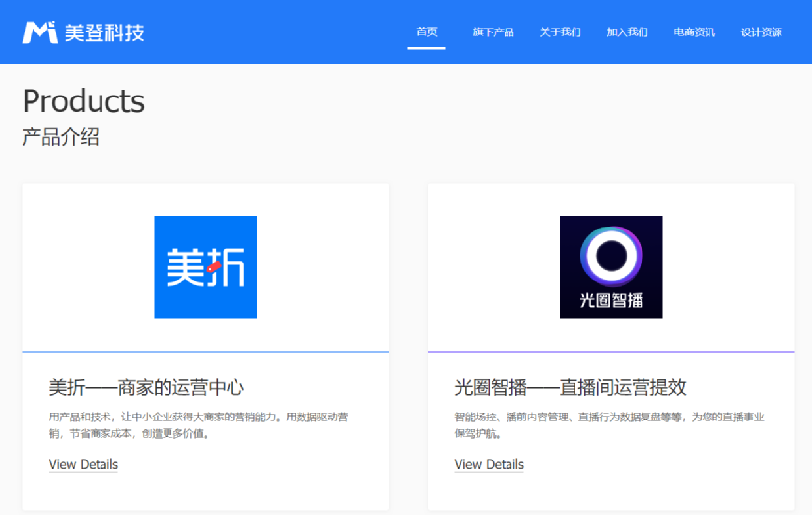Click the 美折 card description paragraph
This screenshot has width=812, height=515.
pos(197,424)
